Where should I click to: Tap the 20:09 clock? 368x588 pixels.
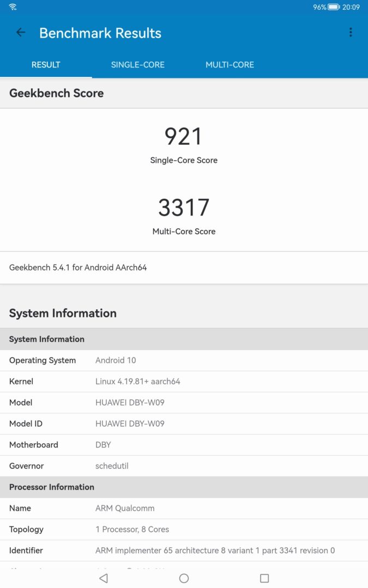pos(351,7)
